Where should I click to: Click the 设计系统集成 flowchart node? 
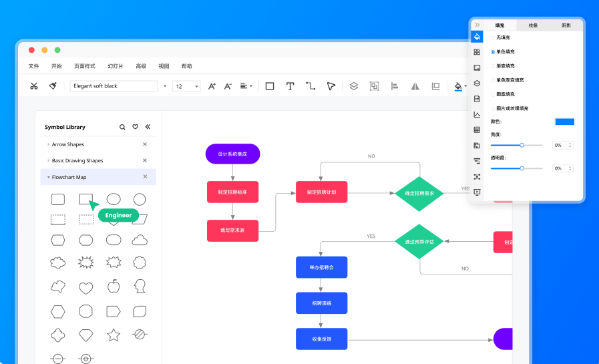click(232, 154)
